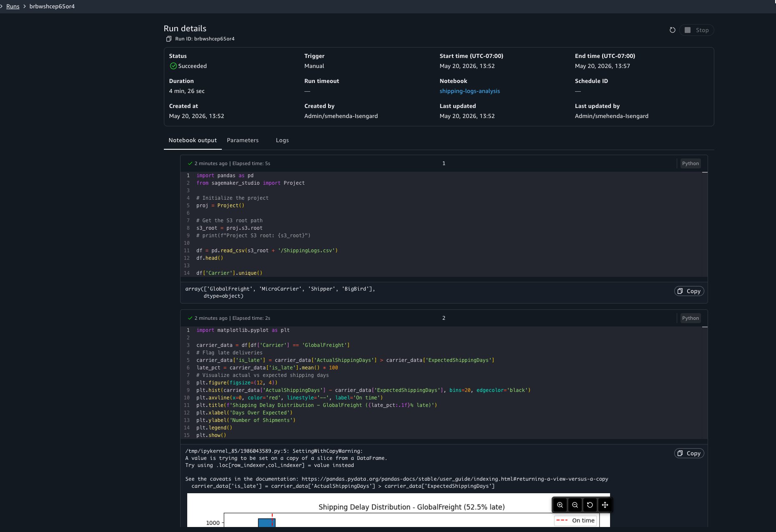Zoom in on the chart

coord(560,505)
